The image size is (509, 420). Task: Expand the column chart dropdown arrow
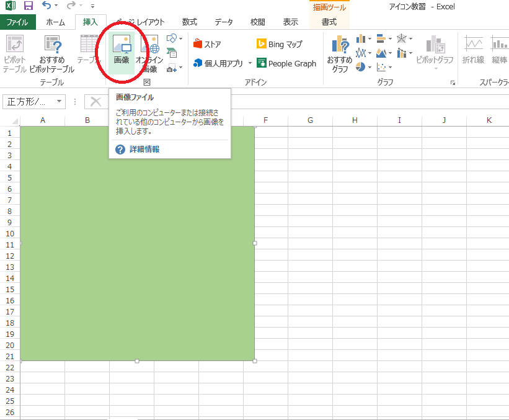coord(370,39)
